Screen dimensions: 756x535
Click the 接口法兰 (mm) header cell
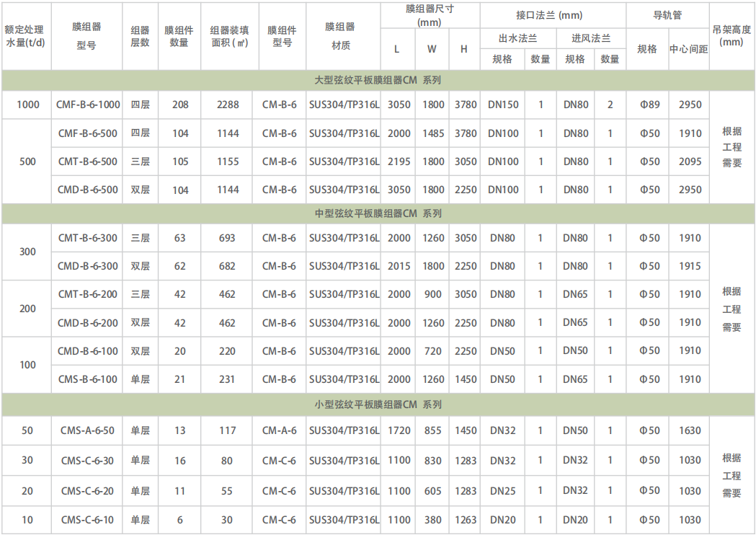coord(550,15)
